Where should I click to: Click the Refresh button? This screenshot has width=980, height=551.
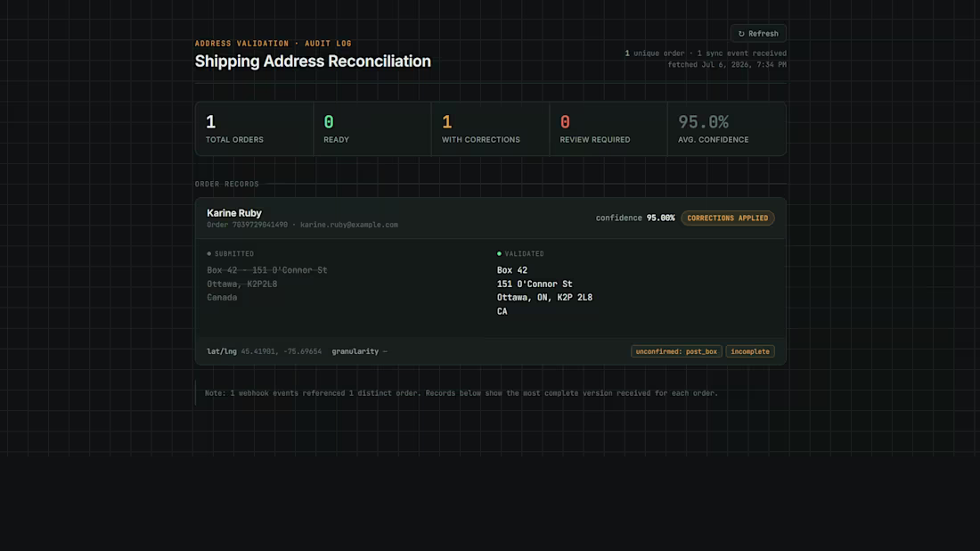pyautogui.click(x=758, y=34)
